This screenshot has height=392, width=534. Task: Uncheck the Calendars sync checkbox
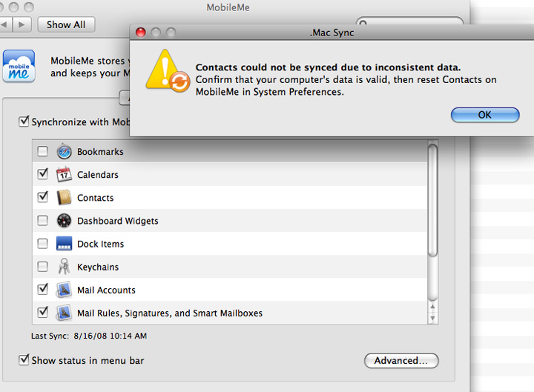[42, 174]
